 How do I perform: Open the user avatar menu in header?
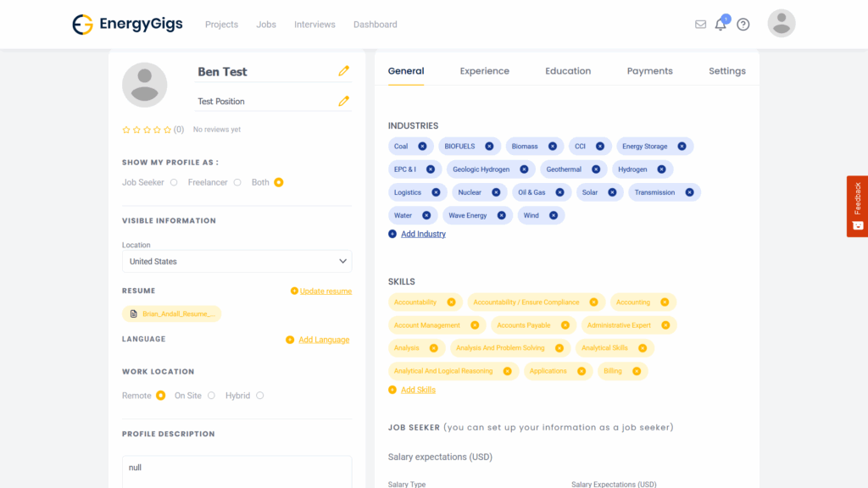pyautogui.click(x=781, y=24)
